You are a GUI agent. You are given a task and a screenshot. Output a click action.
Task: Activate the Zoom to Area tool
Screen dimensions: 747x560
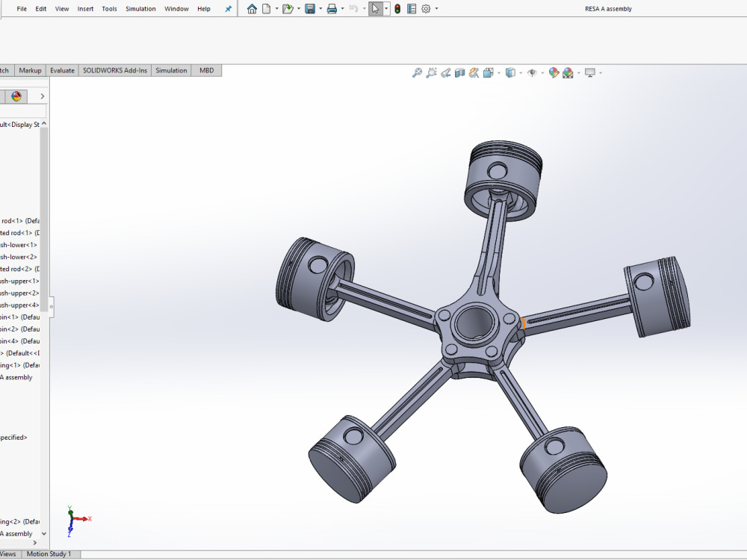click(x=431, y=72)
